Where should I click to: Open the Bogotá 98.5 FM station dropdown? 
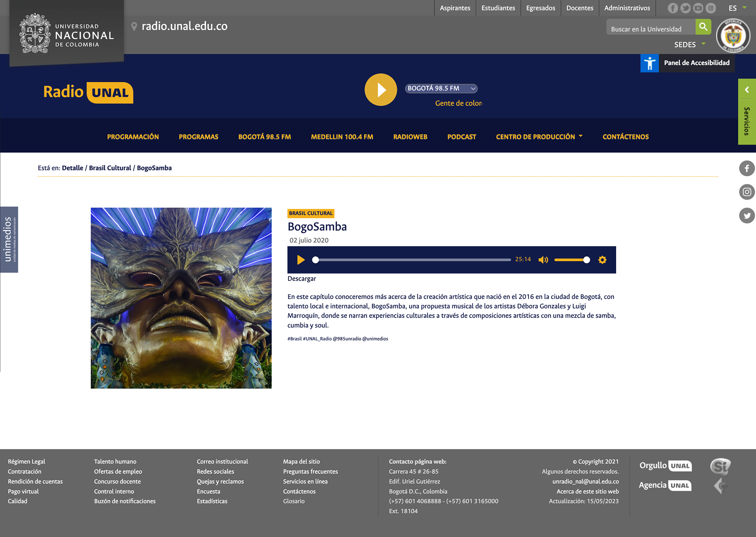click(x=441, y=89)
